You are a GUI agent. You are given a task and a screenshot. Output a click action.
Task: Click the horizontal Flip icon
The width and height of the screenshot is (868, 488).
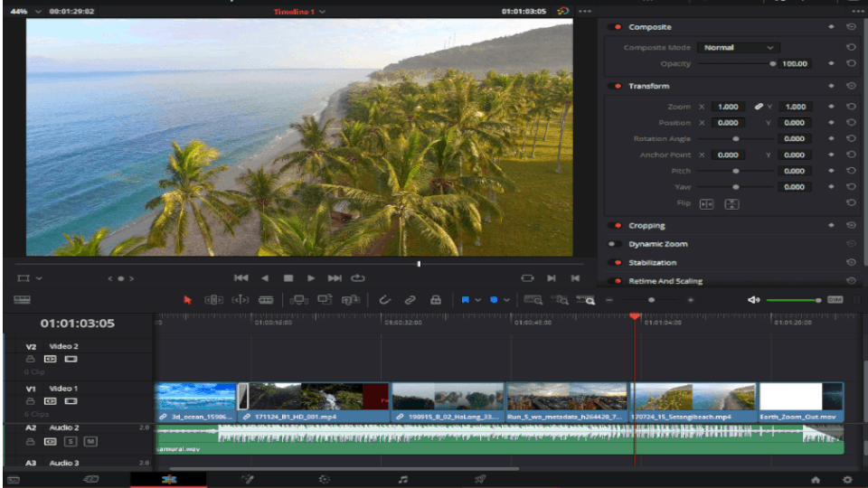pos(706,204)
